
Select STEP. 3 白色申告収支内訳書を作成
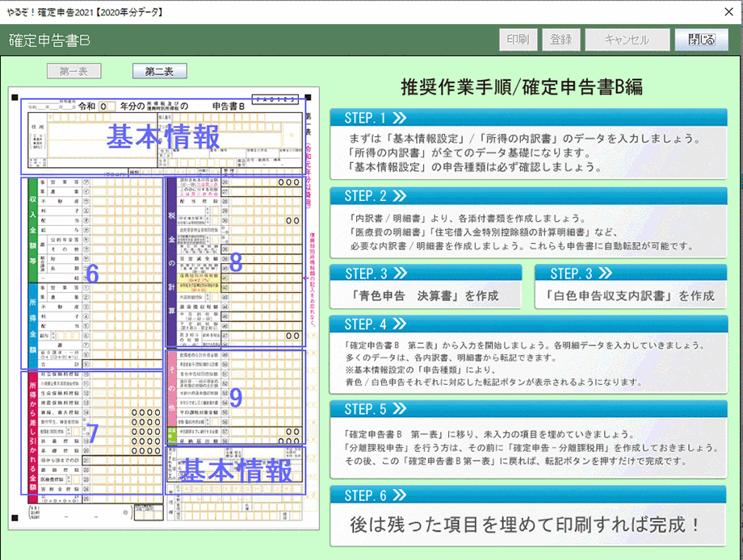[x=631, y=286]
